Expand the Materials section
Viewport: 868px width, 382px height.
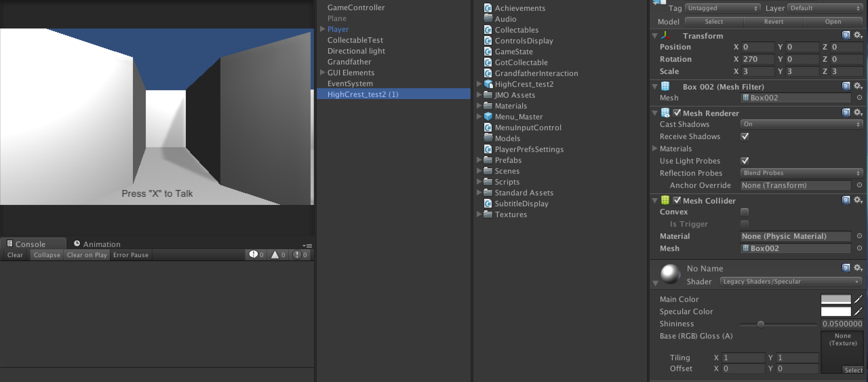655,149
